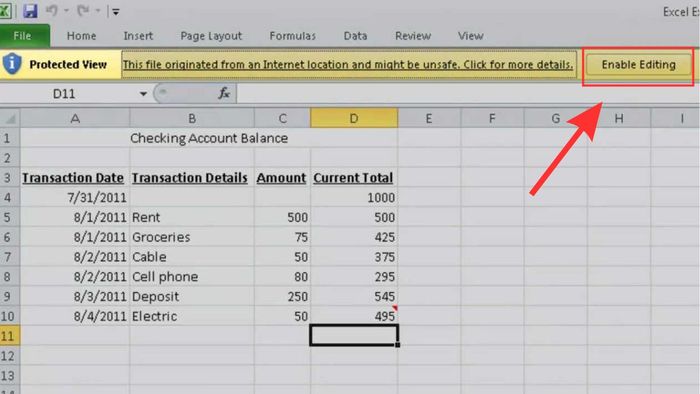Click the Undo arrow icon
The width and height of the screenshot is (700, 394).
(x=52, y=11)
